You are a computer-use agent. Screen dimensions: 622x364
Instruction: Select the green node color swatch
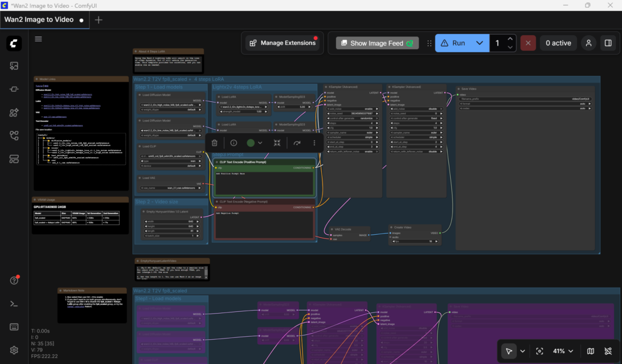point(250,143)
